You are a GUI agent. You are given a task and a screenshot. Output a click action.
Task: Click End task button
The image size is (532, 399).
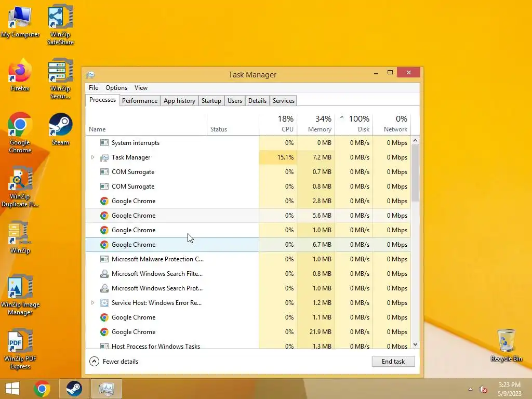[393, 362]
